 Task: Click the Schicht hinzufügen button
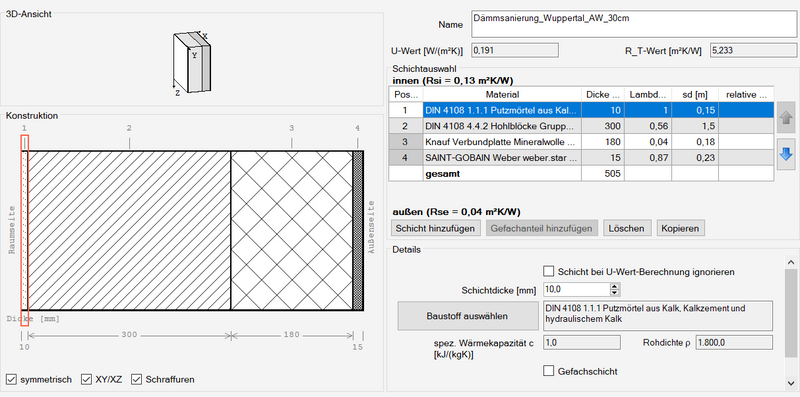(435, 228)
